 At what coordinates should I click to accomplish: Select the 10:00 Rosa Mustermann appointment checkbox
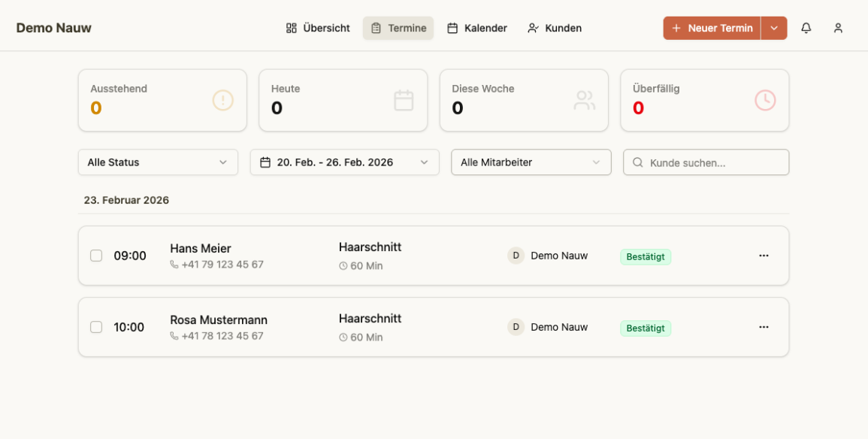coord(96,327)
